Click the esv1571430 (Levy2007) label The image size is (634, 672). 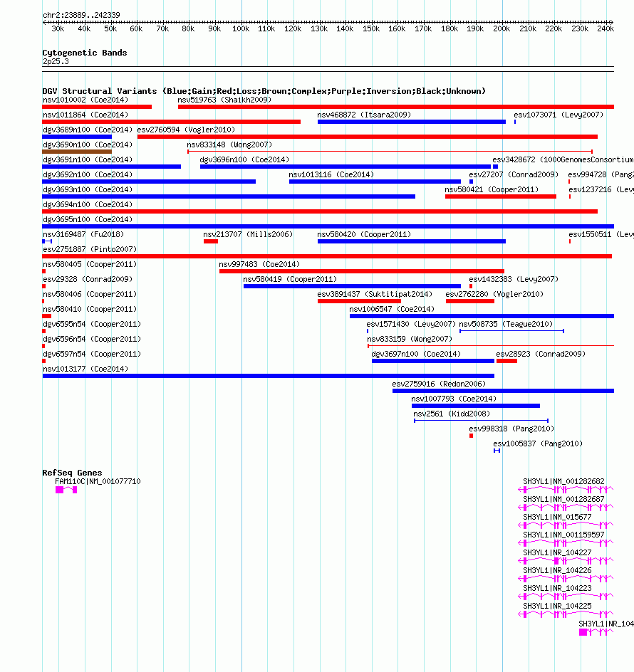pos(411,325)
